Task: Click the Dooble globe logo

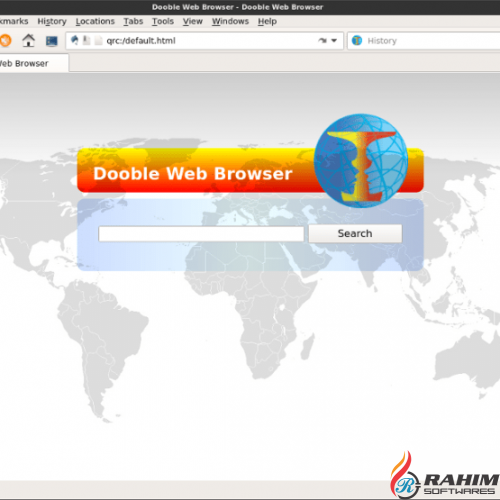Action: pyautogui.click(x=361, y=161)
